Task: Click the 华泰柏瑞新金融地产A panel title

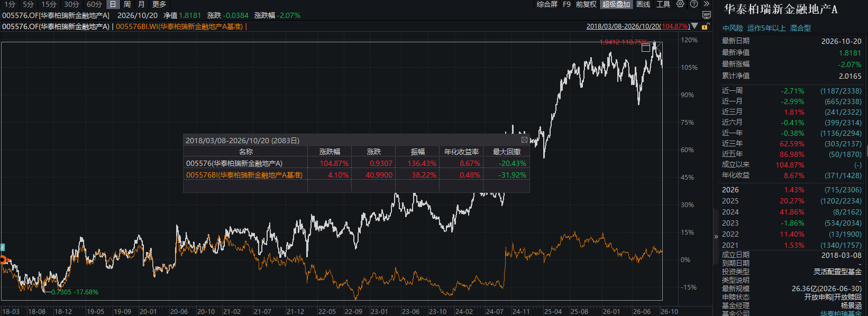Action: click(781, 9)
